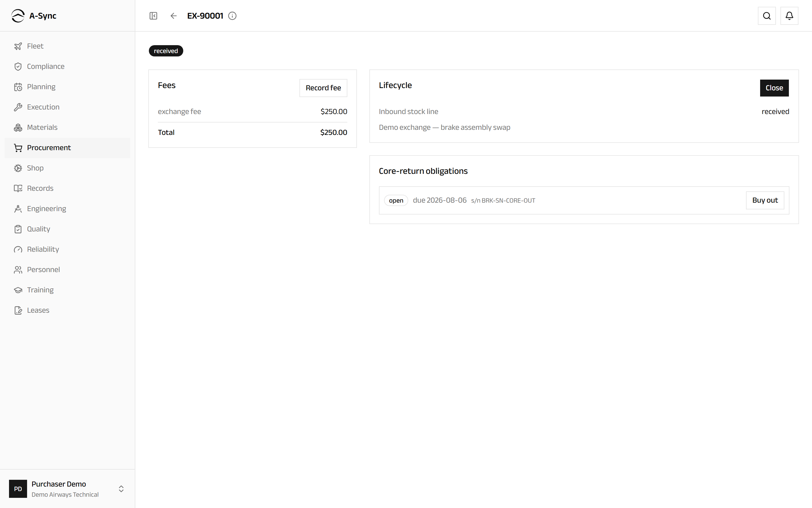Click the received status badge
The image size is (812, 508).
tap(166, 51)
